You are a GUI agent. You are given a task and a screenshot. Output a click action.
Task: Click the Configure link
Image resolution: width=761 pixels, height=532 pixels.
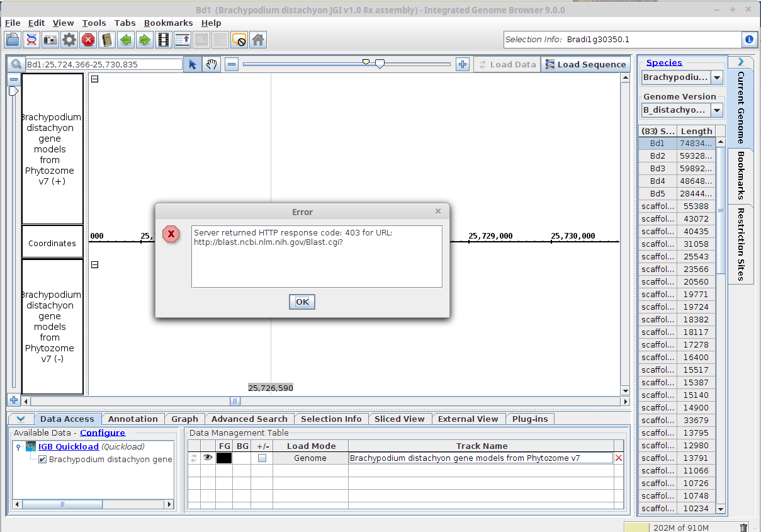[x=102, y=433]
